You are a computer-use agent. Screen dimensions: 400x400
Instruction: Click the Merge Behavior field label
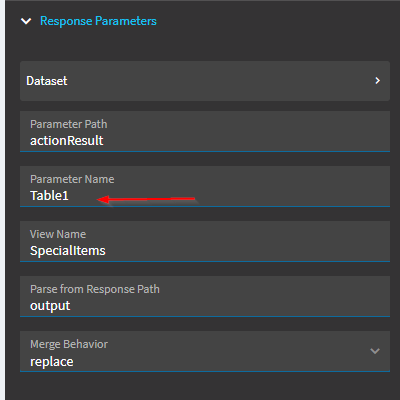[x=69, y=344]
